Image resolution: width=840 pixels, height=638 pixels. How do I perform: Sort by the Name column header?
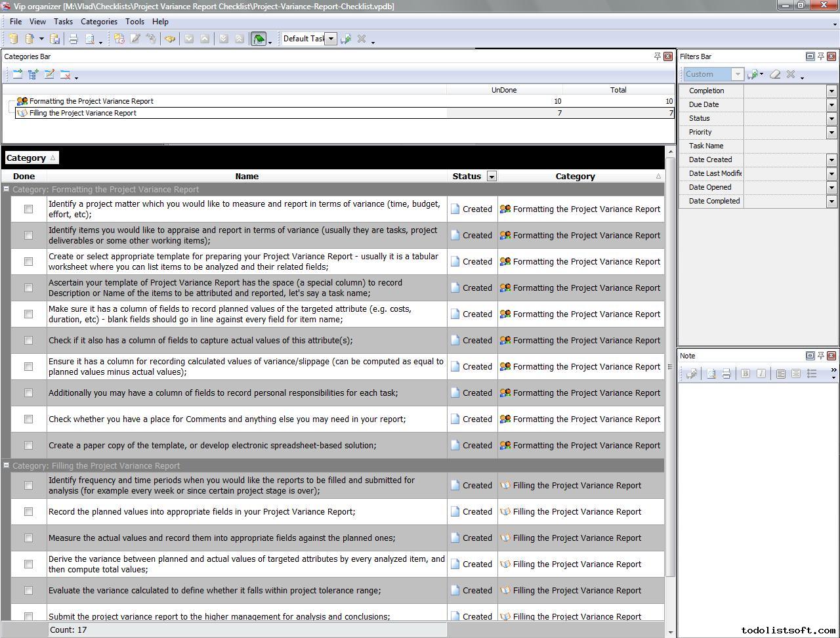tap(247, 177)
